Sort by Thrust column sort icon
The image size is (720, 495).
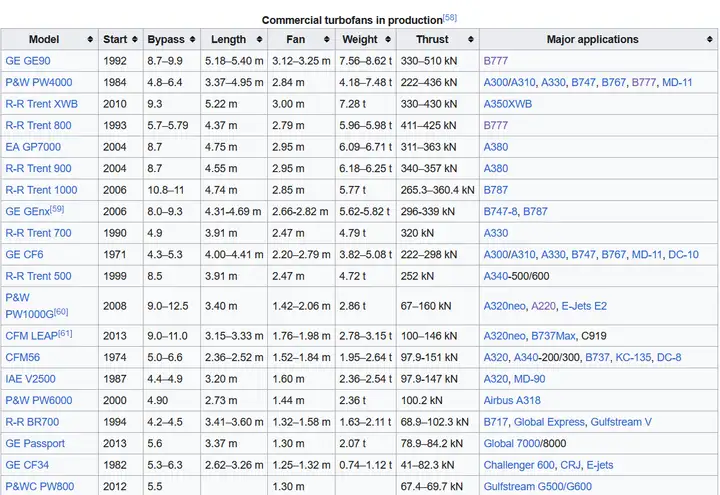pyautogui.click(x=471, y=39)
